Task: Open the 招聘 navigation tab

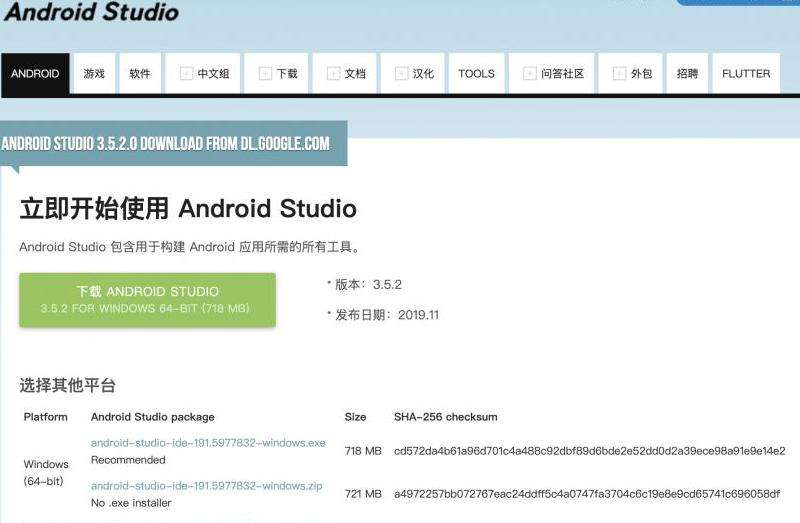Action: 687,74
